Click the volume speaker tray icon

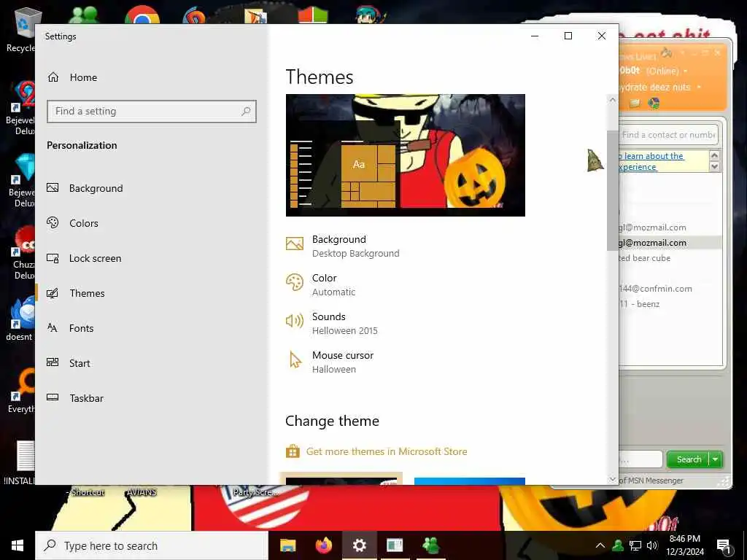(x=652, y=545)
